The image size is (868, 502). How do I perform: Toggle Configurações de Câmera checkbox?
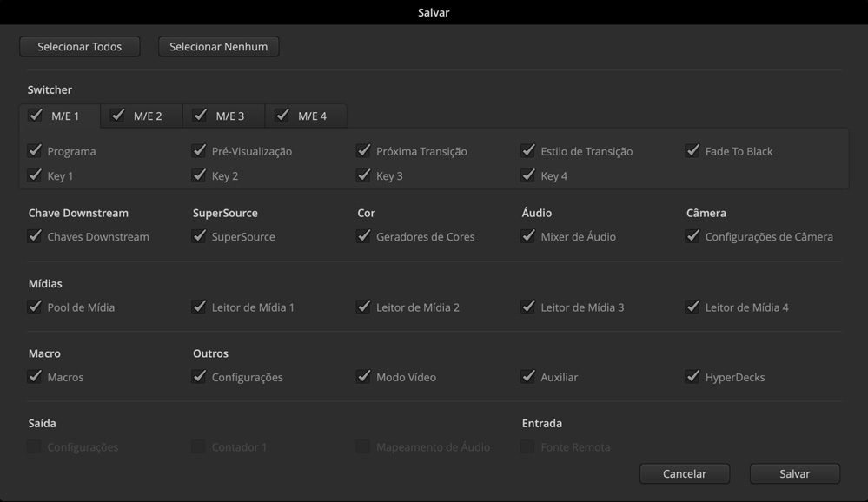coord(692,235)
